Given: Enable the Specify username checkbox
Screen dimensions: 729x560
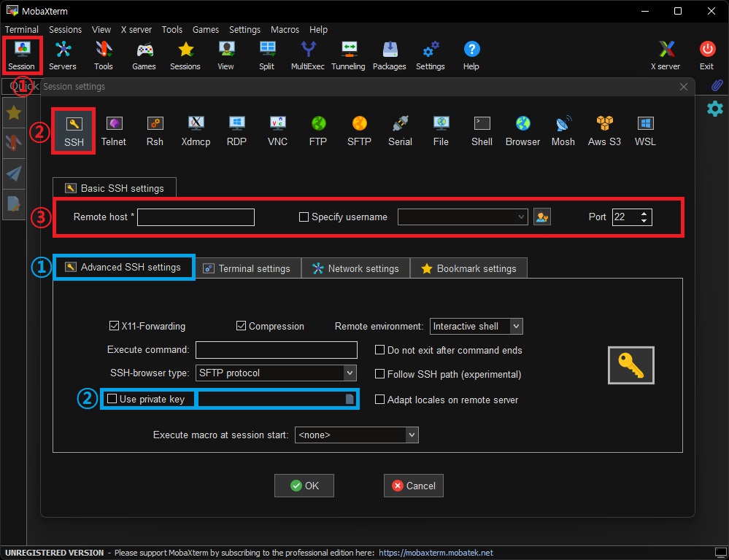Looking at the screenshot, I should tap(304, 217).
